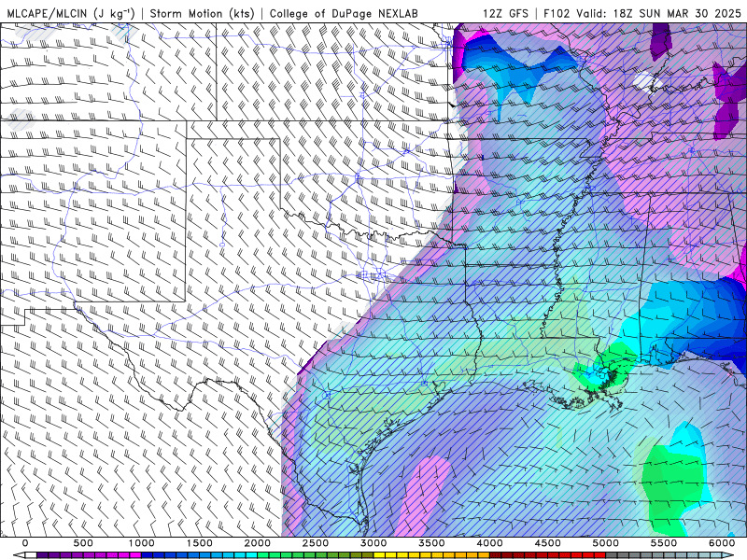Viewport: 747px width, 560px height.
Task: Click the white swatch at the scale start
Action: [x=31, y=555]
